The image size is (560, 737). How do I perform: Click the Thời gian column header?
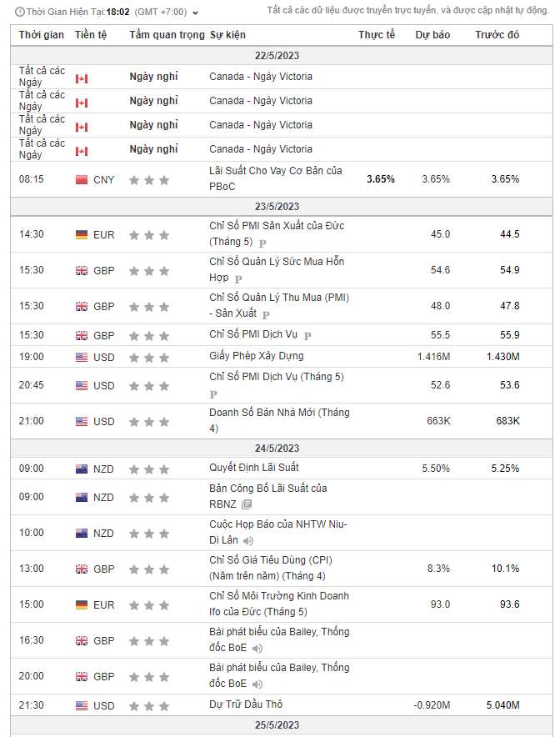pyautogui.click(x=41, y=35)
